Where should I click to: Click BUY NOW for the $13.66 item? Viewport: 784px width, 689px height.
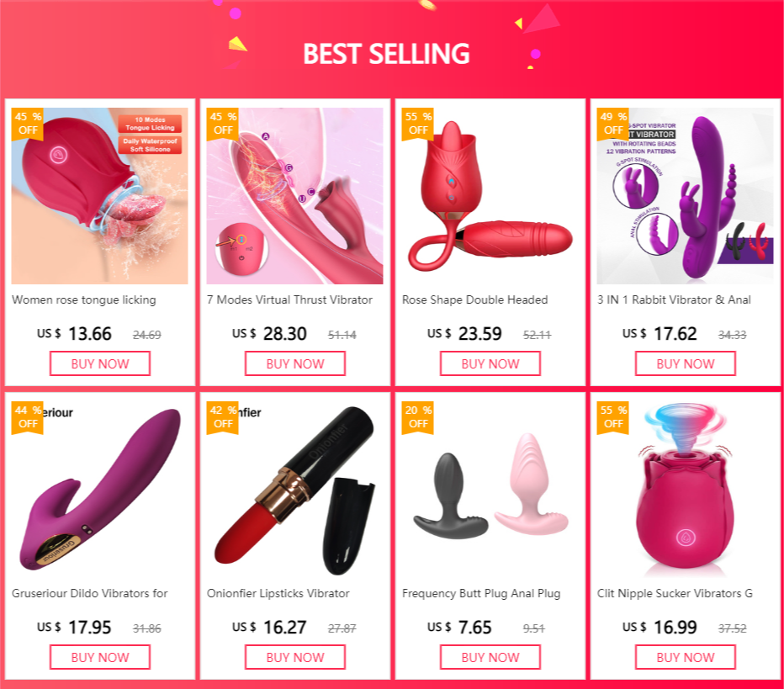100,363
